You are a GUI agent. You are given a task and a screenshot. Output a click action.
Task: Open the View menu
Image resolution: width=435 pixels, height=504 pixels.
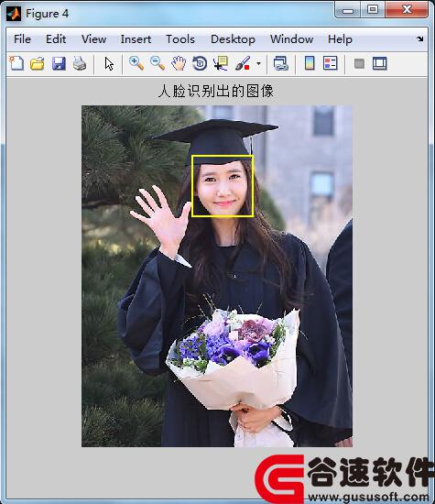(93, 39)
